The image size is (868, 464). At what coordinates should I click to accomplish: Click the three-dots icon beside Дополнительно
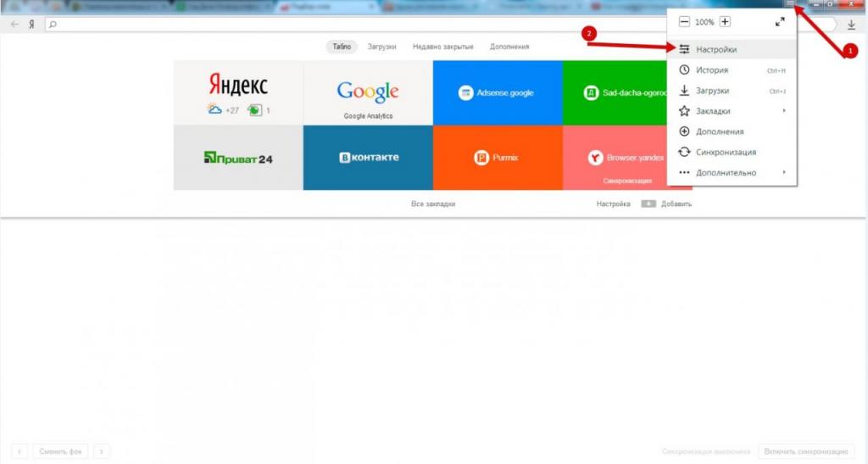pos(684,172)
